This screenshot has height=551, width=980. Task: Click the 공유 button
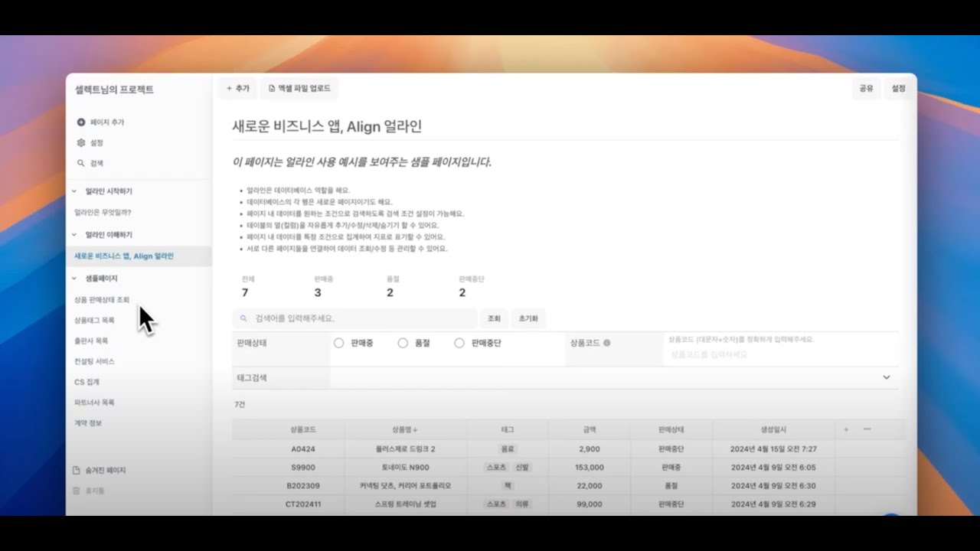[x=866, y=89]
